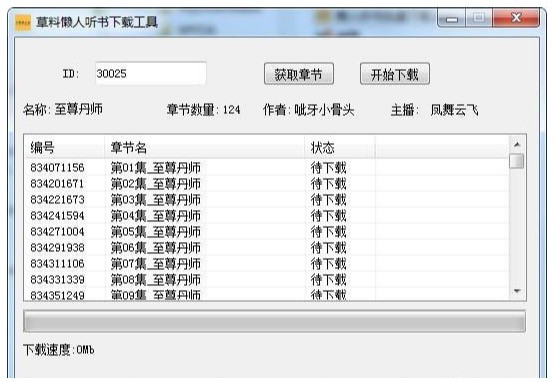Click the number 834241594
Image resolution: width=555 pixels, height=382 pixels.
click(x=57, y=216)
